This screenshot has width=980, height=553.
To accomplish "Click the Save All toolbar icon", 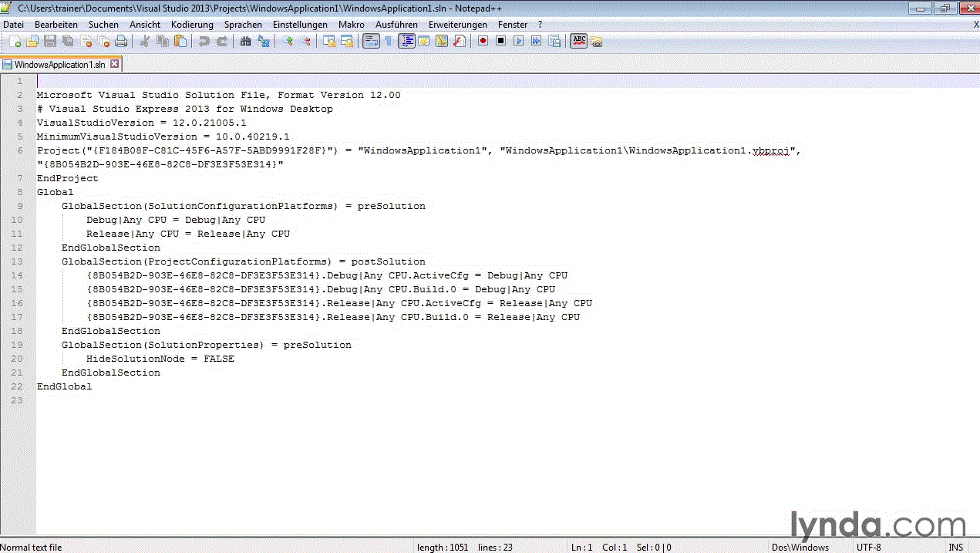I will tap(67, 41).
